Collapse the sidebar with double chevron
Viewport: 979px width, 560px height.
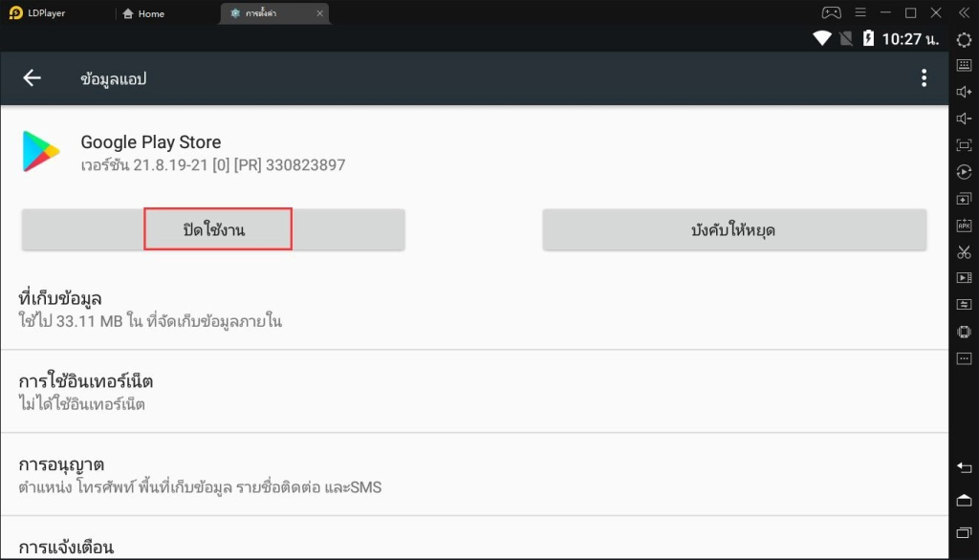tap(964, 12)
